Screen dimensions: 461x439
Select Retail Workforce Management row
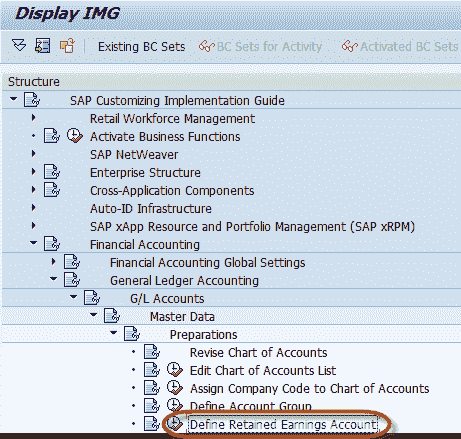(172, 118)
